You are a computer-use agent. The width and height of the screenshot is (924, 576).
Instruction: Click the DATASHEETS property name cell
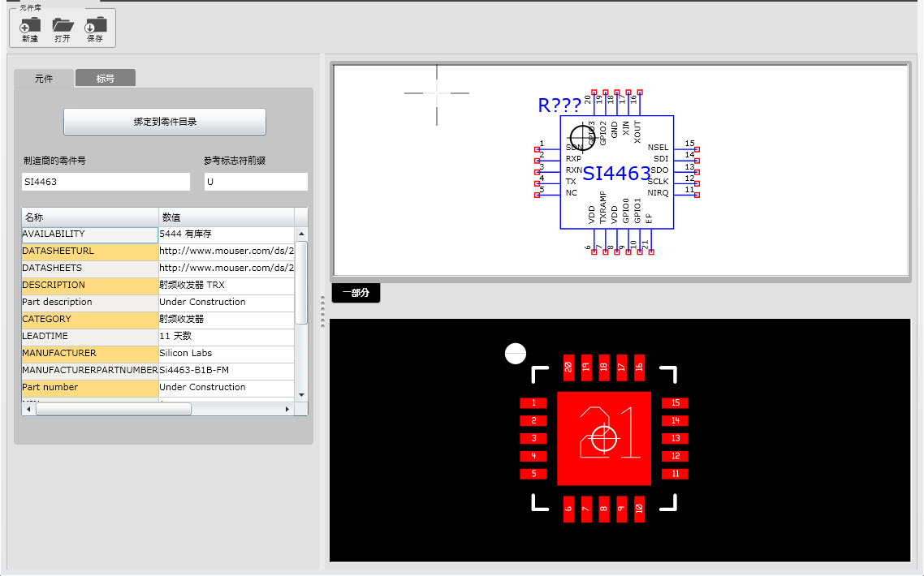(90, 268)
